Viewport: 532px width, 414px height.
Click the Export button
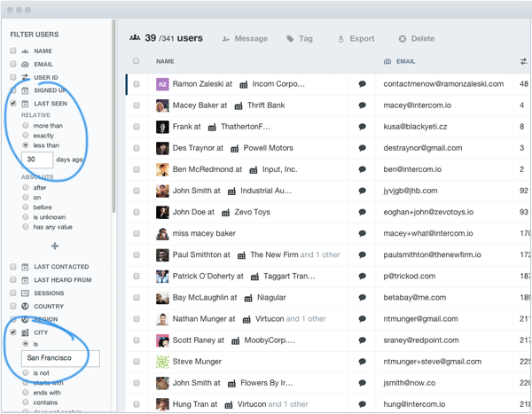(356, 39)
